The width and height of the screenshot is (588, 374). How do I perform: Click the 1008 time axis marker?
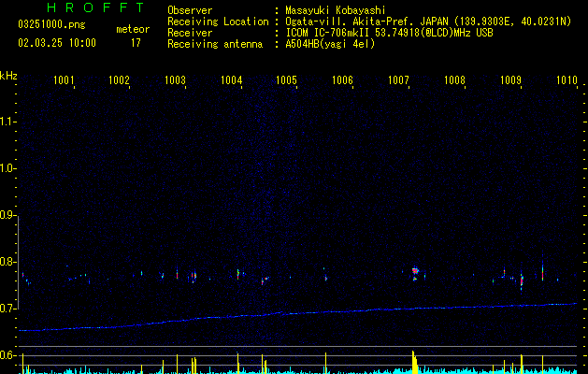[454, 79]
